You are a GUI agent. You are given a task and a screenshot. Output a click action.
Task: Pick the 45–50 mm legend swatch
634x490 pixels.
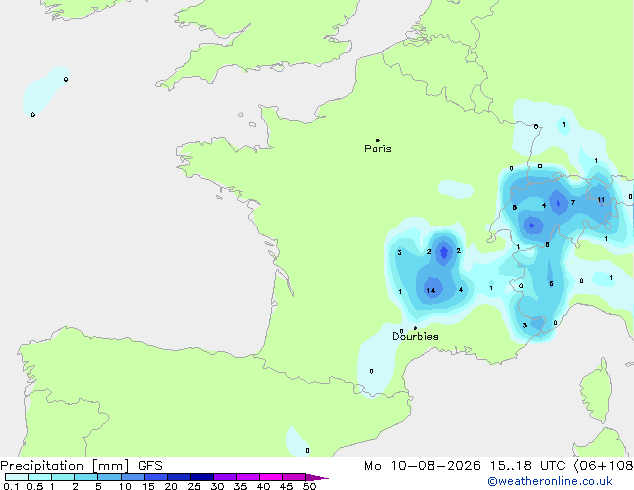point(294,477)
